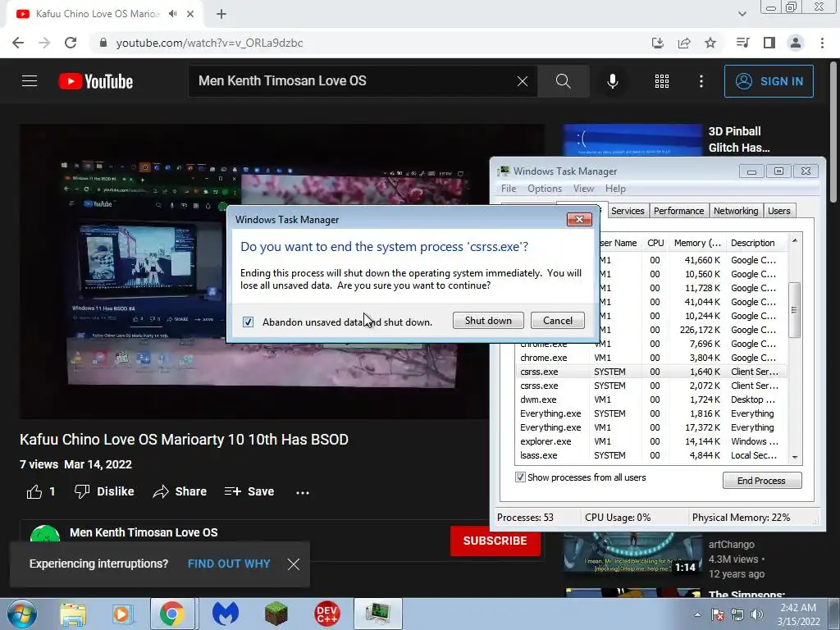
Task: Uncheck Abandon unsaved data and shut down
Action: tap(248, 322)
